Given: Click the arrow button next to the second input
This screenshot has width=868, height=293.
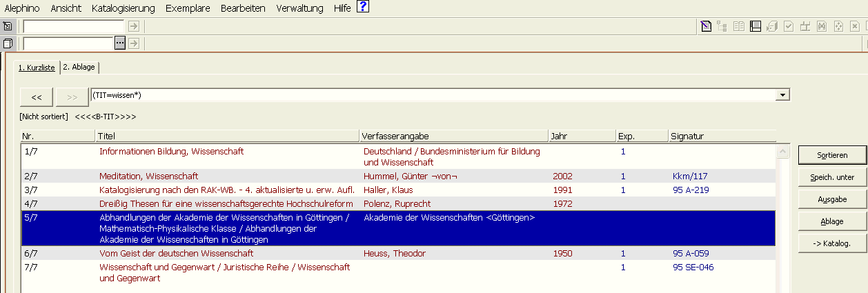Looking at the screenshot, I should click(134, 43).
